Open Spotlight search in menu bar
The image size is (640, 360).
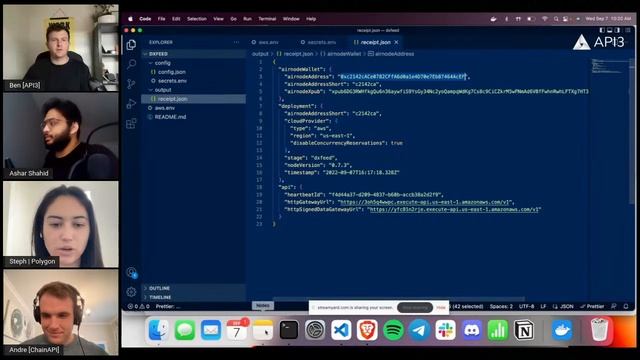click(x=556, y=19)
